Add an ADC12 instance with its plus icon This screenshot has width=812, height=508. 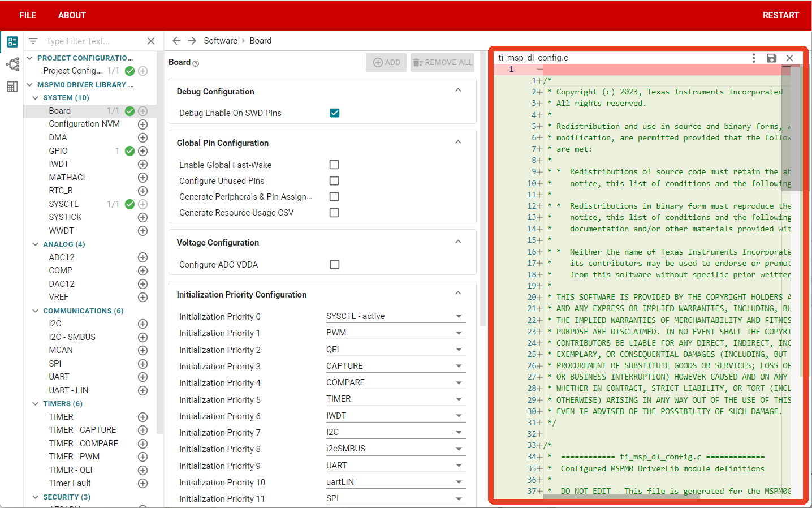(x=142, y=257)
